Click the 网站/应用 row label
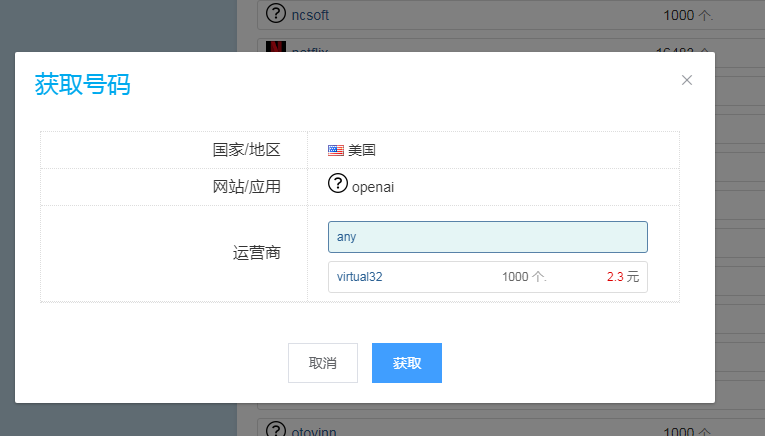Viewport: 765px width, 436px height. pyautogui.click(x=246, y=186)
